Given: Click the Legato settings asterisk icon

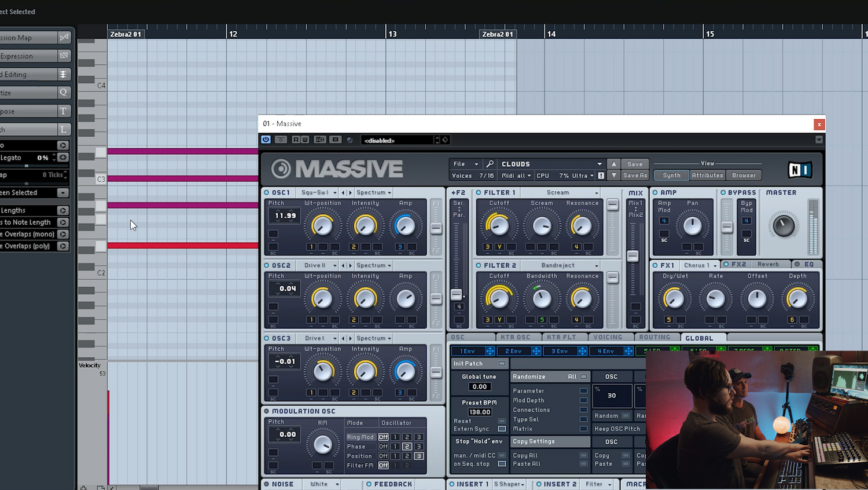Looking at the screenshot, I should click(x=63, y=158).
